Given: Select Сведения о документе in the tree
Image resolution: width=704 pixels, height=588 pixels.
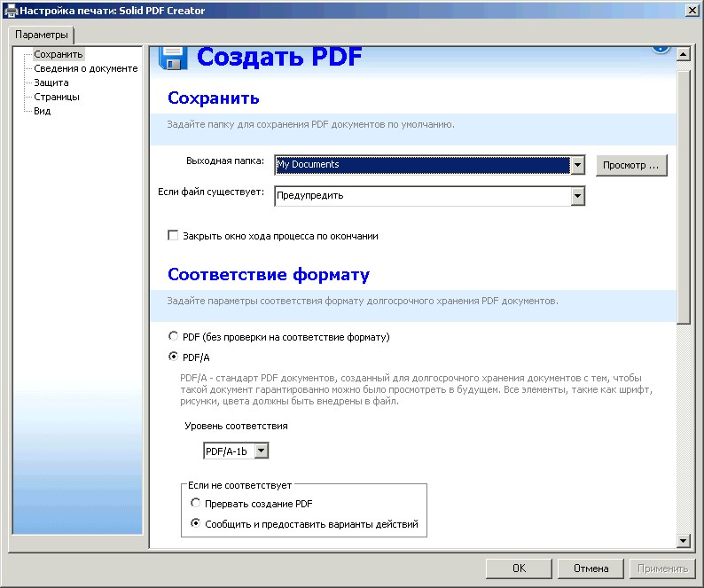Looking at the screenshot, I should pos(86,68).
